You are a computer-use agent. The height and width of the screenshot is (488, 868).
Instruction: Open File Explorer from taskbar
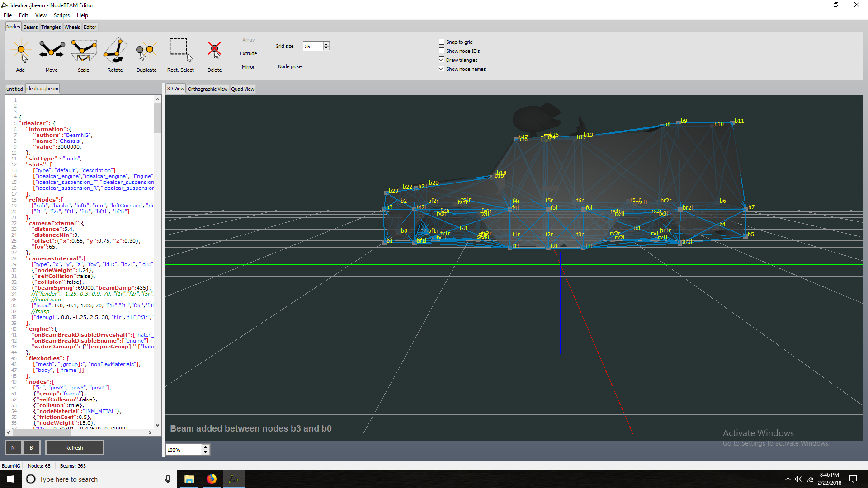(189, 479)
